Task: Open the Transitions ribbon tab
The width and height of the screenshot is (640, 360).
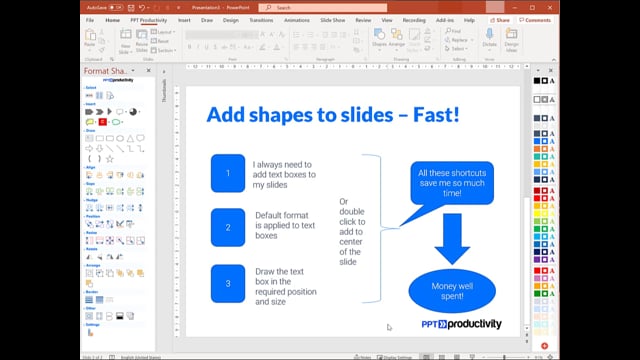Action: click(261, 20)
